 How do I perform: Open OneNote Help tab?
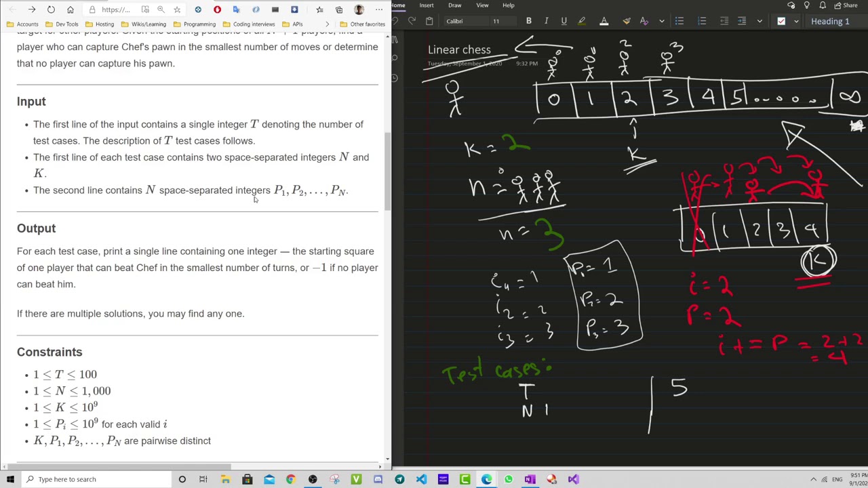pos(508,5)
